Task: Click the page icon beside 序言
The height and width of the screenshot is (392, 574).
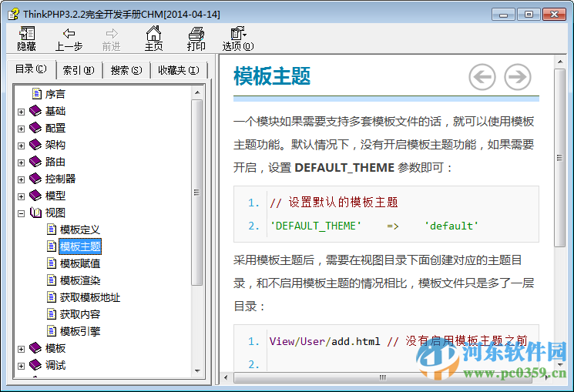Action: click(x=37, y=94)
